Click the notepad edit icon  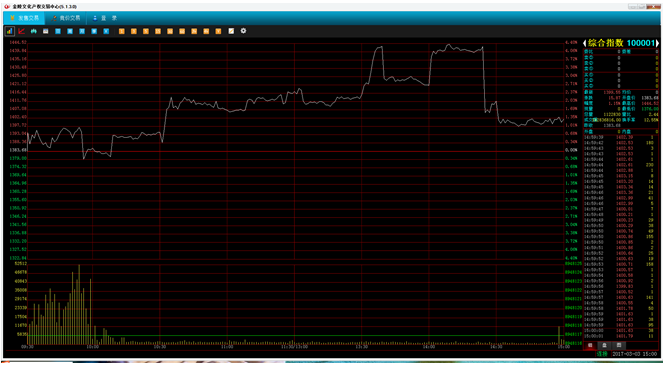click(x=231, y=31)
